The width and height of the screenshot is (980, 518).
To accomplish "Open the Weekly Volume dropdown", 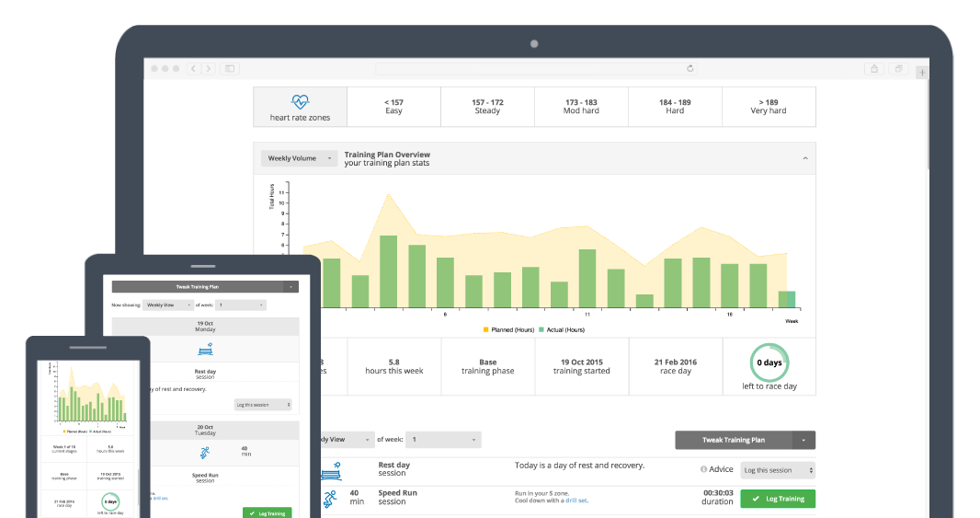I will [300, 158].
